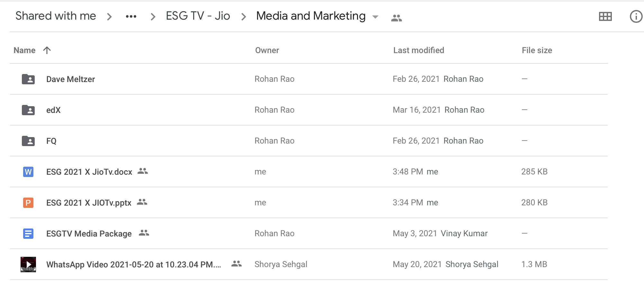Navigate to ESG TV - Jio breadcrumb
644x307 pixels.
198,16
